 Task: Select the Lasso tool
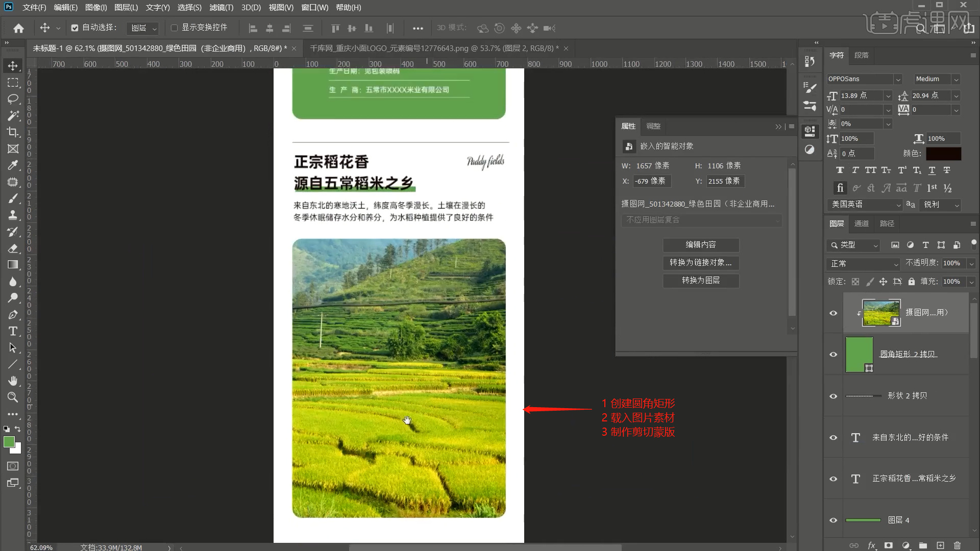(x=13, y=99)
